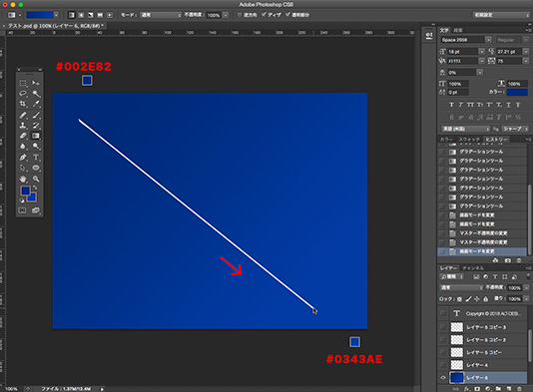Select the Lasso tool

(x=23, y=94)
